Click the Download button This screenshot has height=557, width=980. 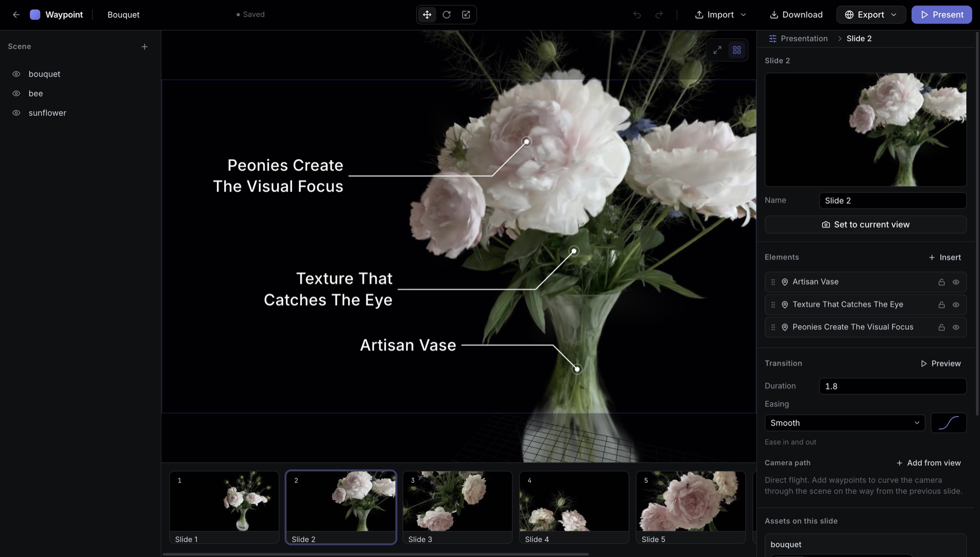[x=796, y=15]
